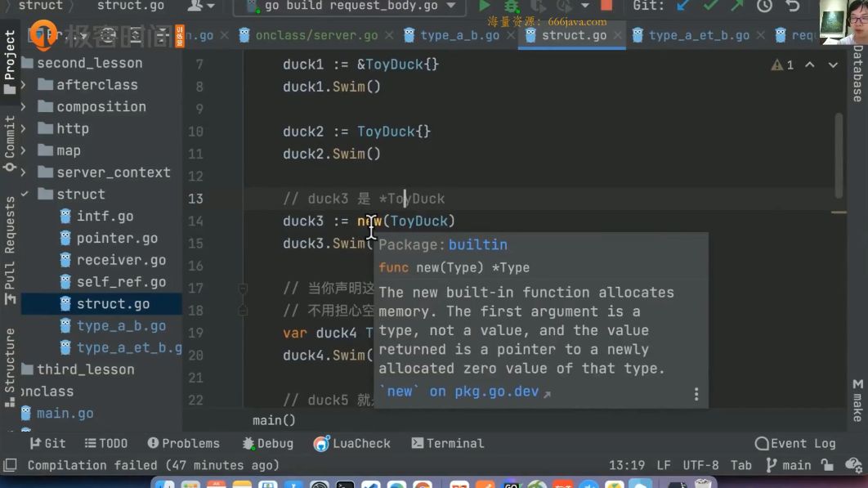868x488 pixels.
Task: Open the TODO tool window
Action: pyautogui.click(x=105, y=443)
